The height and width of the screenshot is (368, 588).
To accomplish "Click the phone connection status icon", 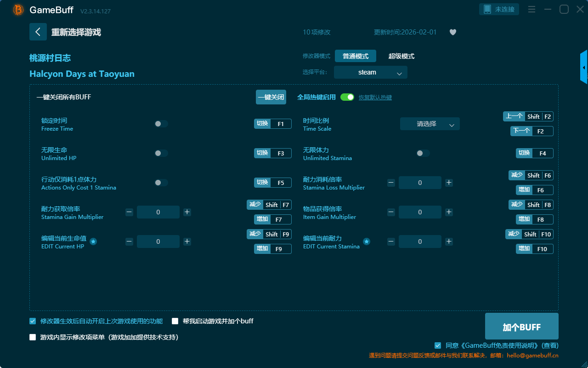I will pos(487,9).
